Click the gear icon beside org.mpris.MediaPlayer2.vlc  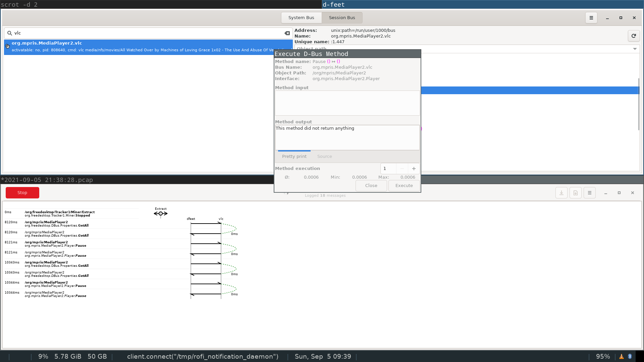7,47
